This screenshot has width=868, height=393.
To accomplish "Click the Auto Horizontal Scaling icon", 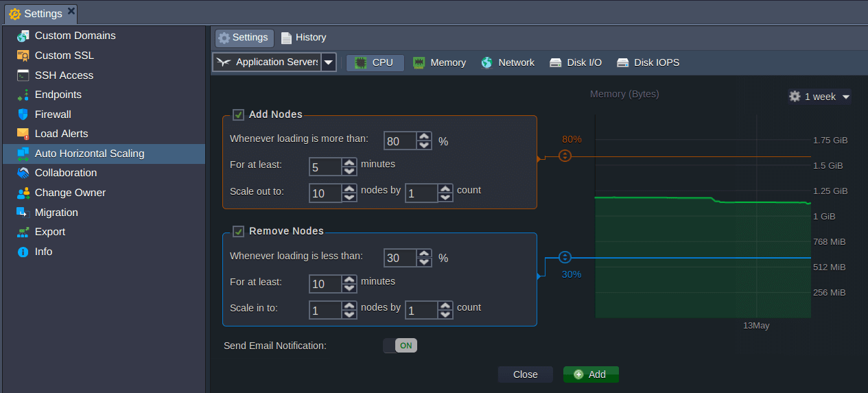I will click(x=23, y=154).
